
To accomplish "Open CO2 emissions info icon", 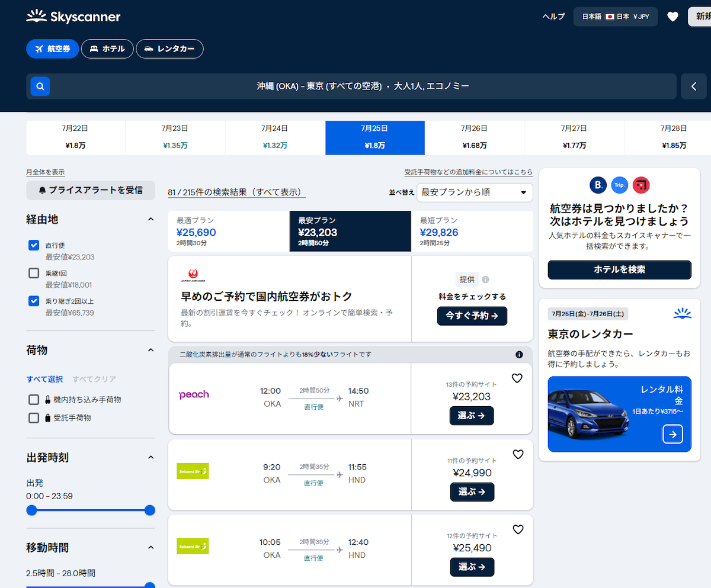I will [519, 355].
